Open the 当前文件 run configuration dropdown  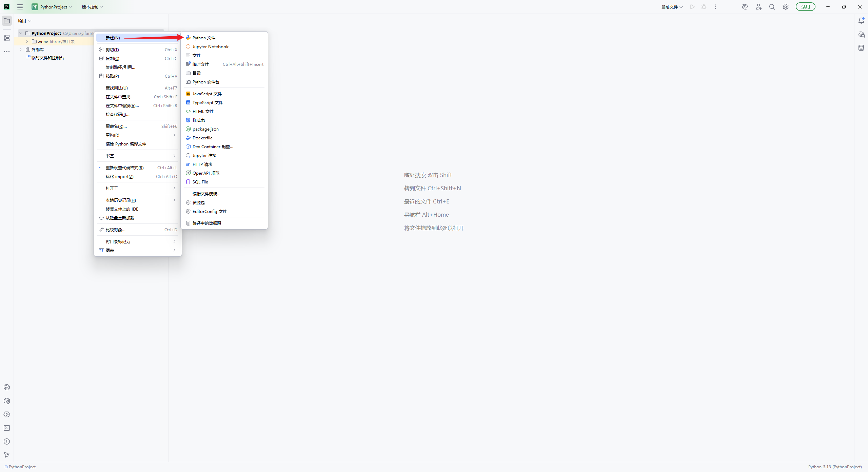pos(672,7)
